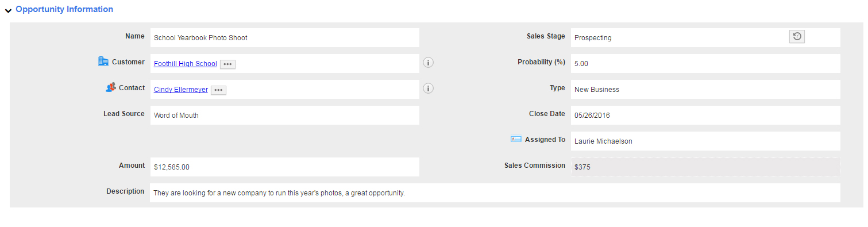Edit the Probability percentage field

click(x=705, y=63)
